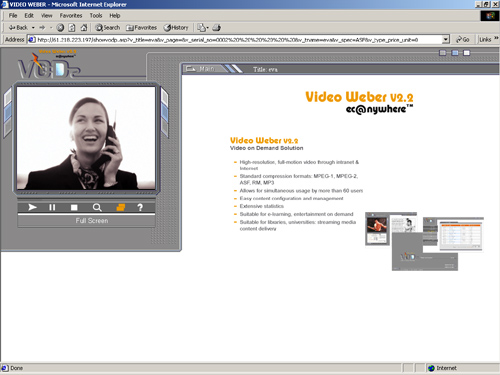
Task: Expand the Links toolbar chevron
Action: click(x=496, y=38)
